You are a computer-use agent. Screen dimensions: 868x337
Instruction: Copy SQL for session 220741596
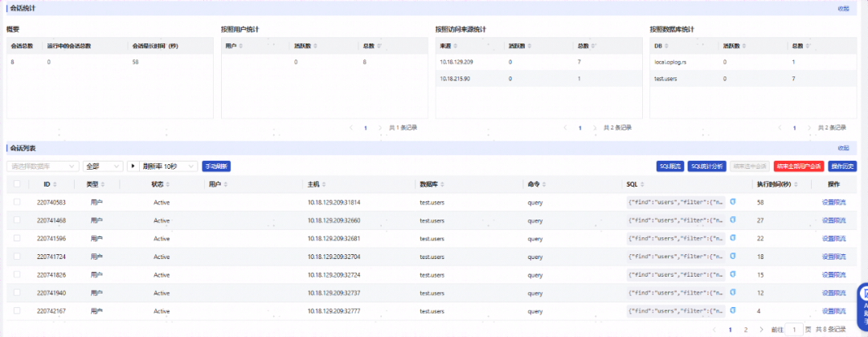[x=733, y=238]
